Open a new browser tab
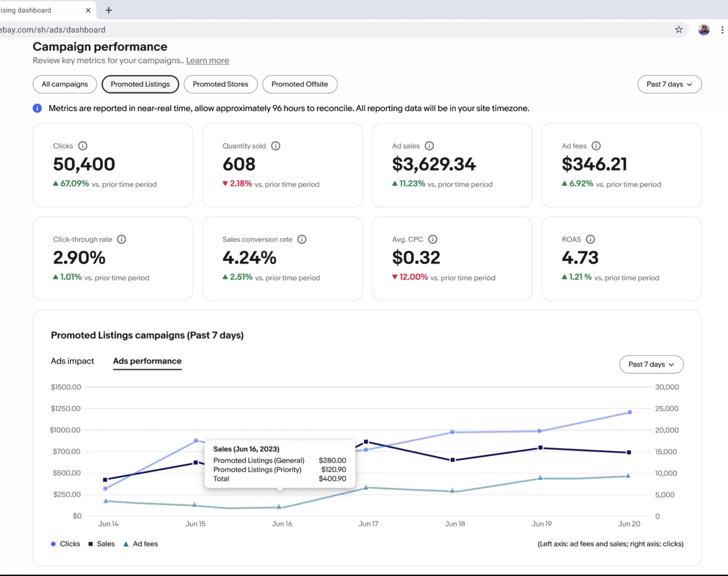 click(x=108, y=10)
